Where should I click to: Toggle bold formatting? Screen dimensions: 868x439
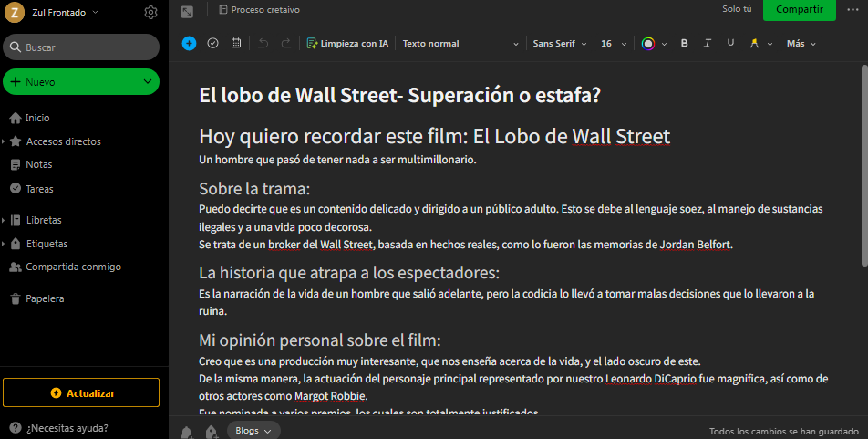(684, 43)
